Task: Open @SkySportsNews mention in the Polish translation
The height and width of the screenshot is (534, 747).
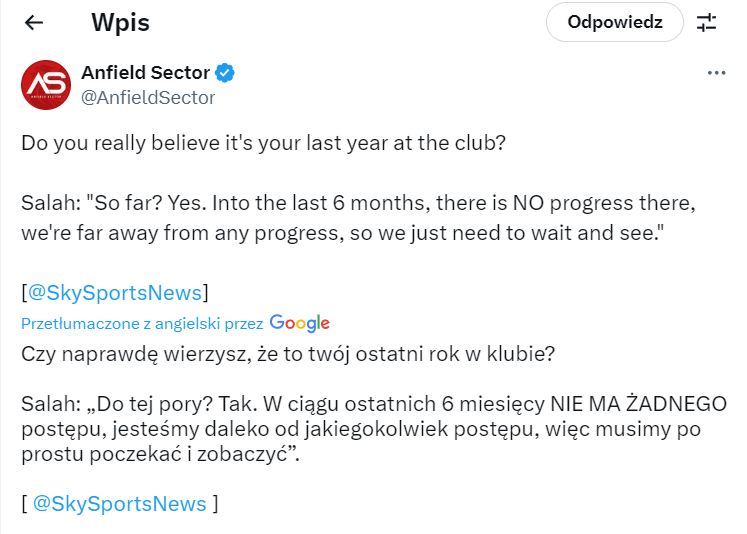Action: tap(119, 504)
